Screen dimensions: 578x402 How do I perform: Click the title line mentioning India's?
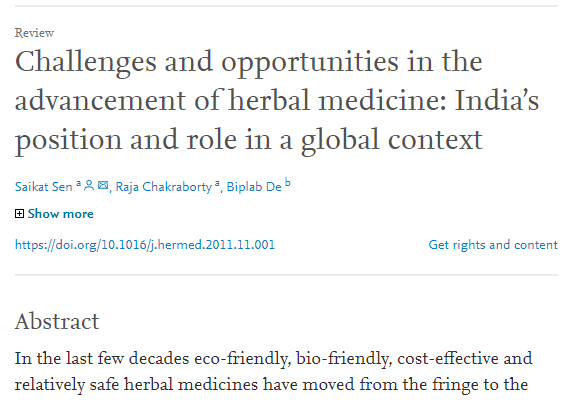pos(277,100)
